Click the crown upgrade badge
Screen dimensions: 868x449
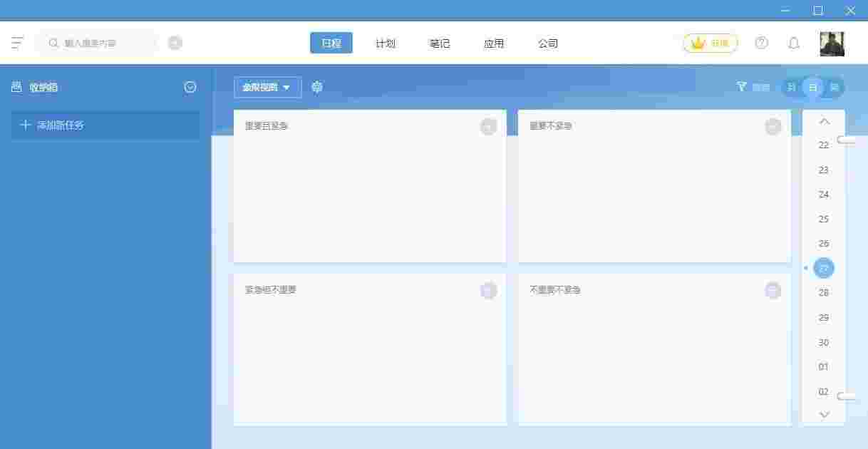(x=710, y=43)
